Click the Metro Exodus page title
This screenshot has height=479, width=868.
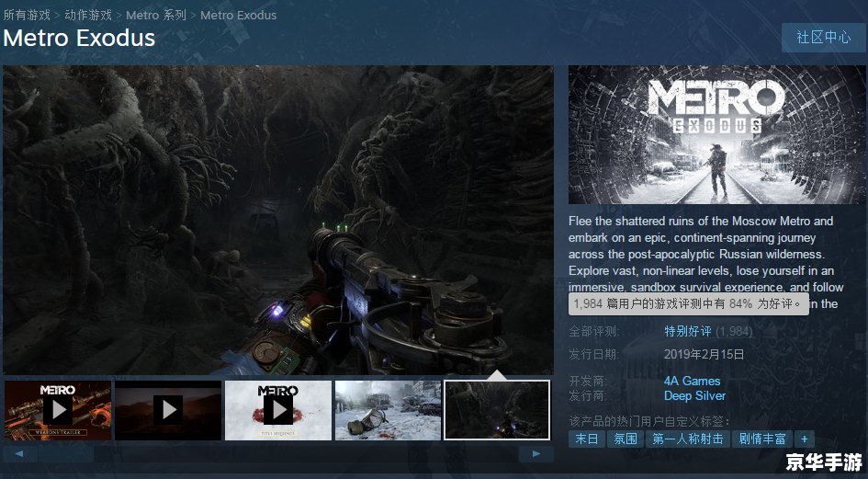[79, 38]
